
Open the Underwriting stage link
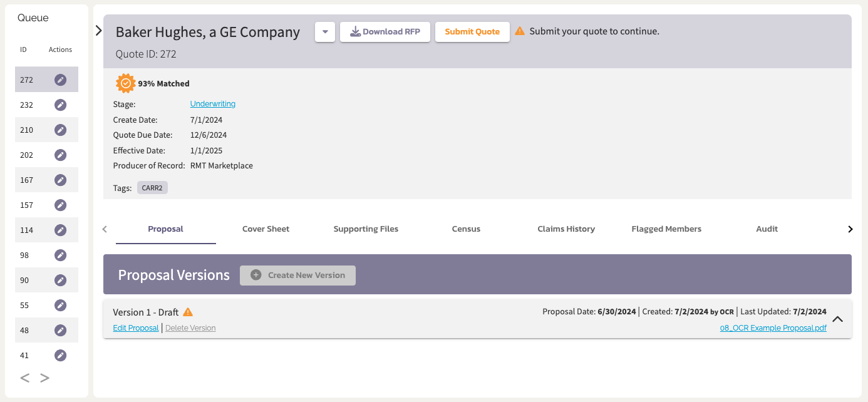213,103
